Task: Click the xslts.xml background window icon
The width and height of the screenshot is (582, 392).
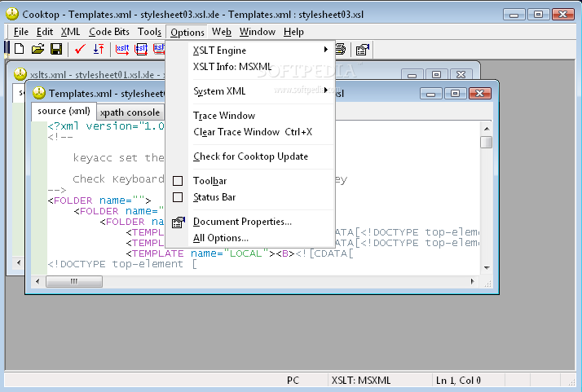Action: tap(20, 74)
